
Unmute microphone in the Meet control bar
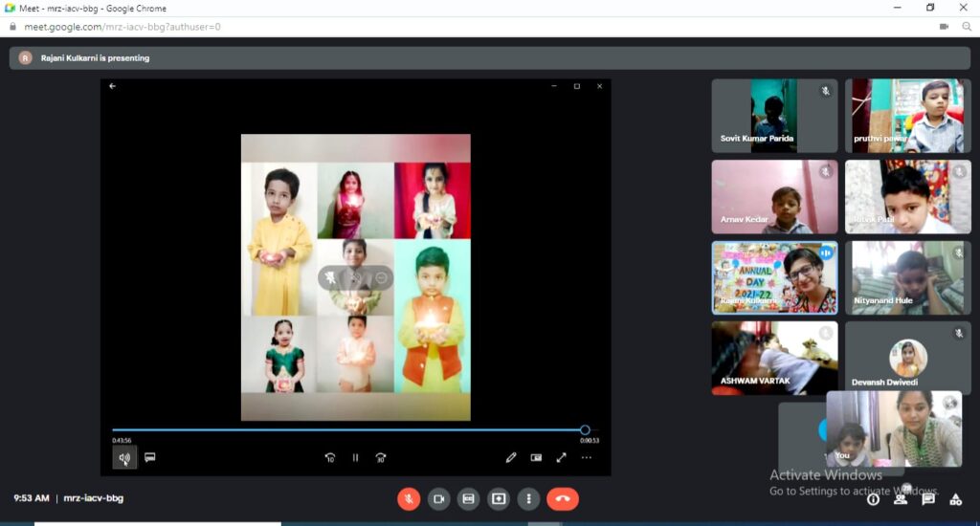(x=408, y=498)
